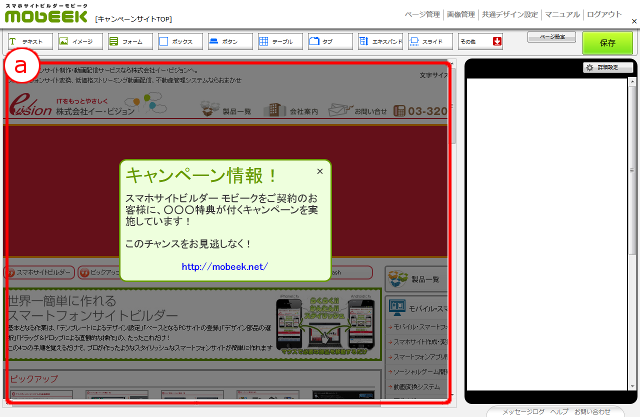This screenshot has width=640, height=417.
Task: Choose the フォーム (Form) tool
Action: pos(130,42)
